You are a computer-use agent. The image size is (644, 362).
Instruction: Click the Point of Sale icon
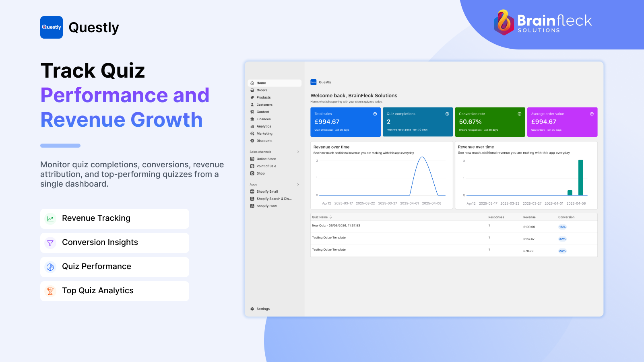point(252,166)
